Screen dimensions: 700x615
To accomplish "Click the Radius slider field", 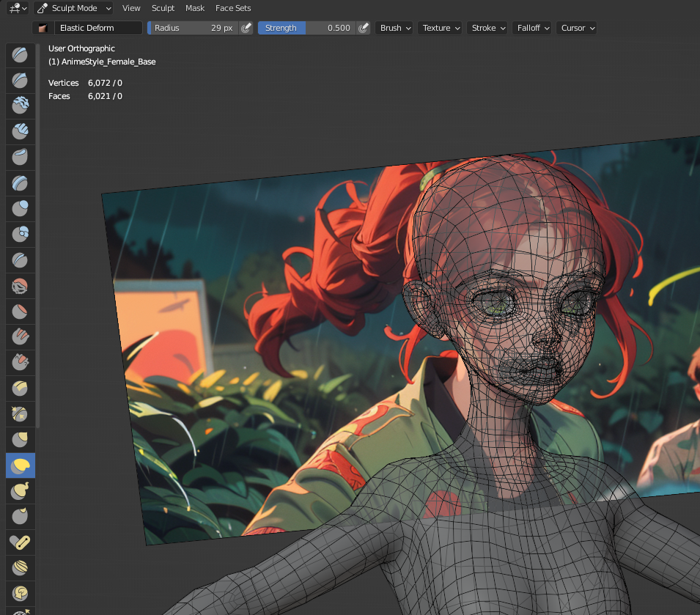I will pos(194,28).
